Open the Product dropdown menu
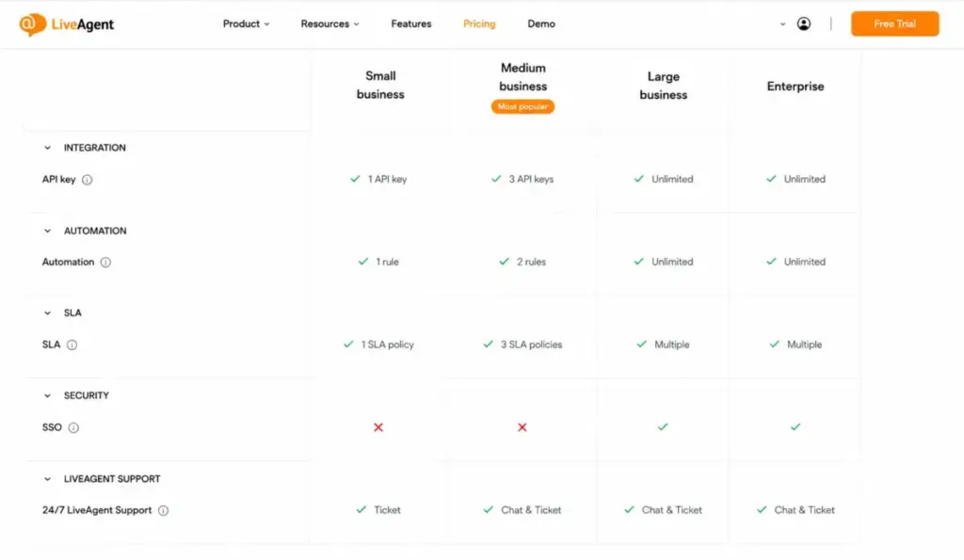Image resolution: width=964 pixels, height=560 pixels. tap(246, 24)
